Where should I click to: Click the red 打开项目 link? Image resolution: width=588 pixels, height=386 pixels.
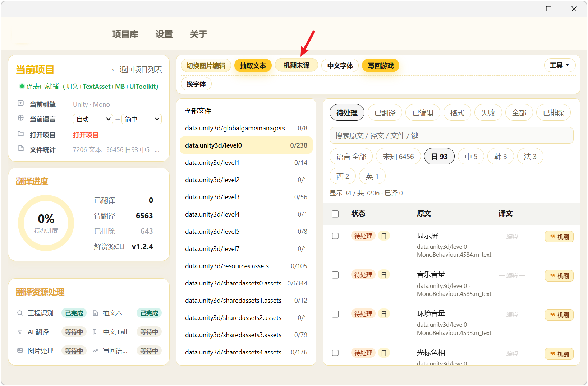tap(86, 135)
